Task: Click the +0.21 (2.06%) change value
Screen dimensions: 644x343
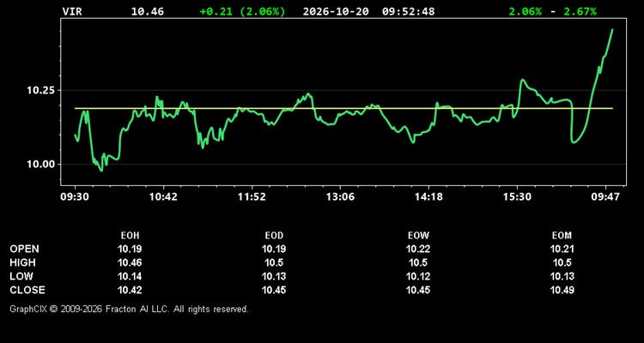Action: [x=242, y=11]
